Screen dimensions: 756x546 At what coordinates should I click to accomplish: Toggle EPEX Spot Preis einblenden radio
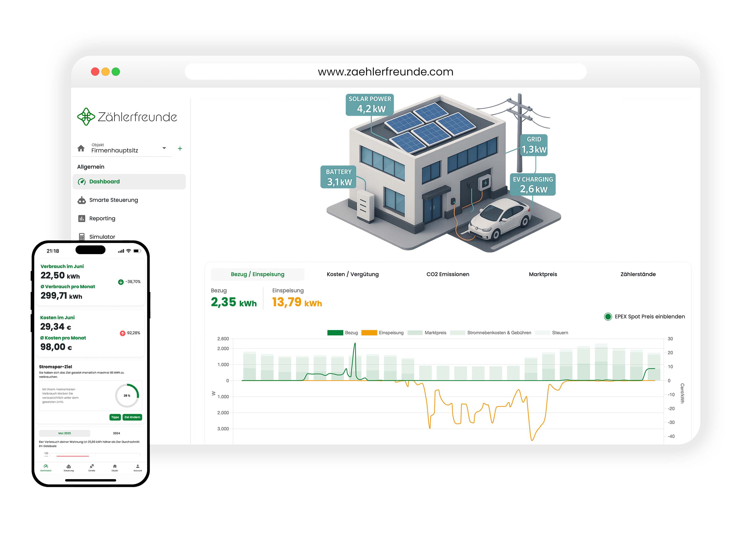608,316
